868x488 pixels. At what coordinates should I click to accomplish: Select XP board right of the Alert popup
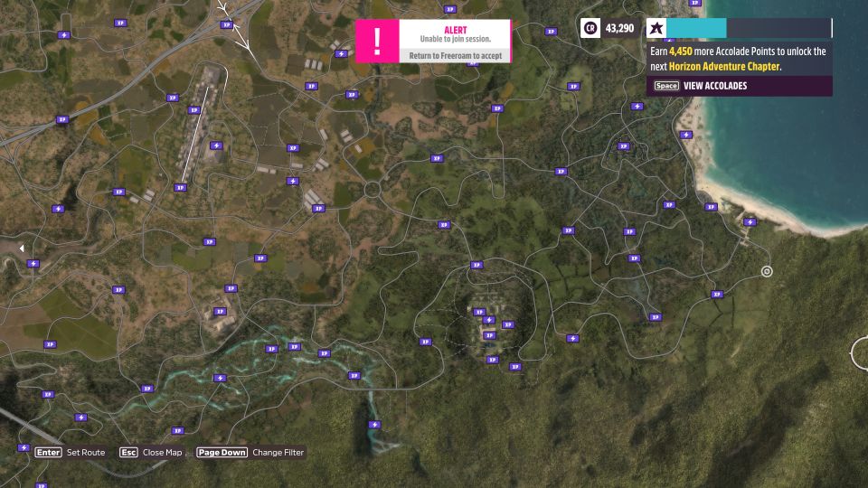[x=551, y=32]
